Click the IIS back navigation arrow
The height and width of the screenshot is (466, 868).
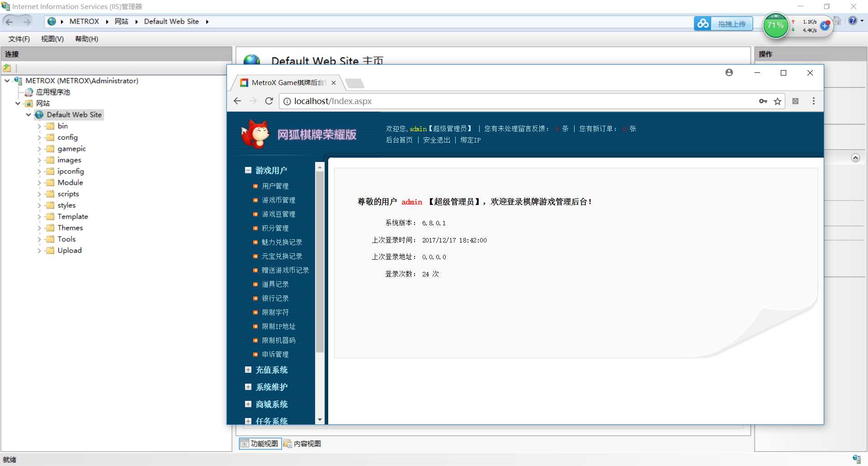(x=9, y=22)
